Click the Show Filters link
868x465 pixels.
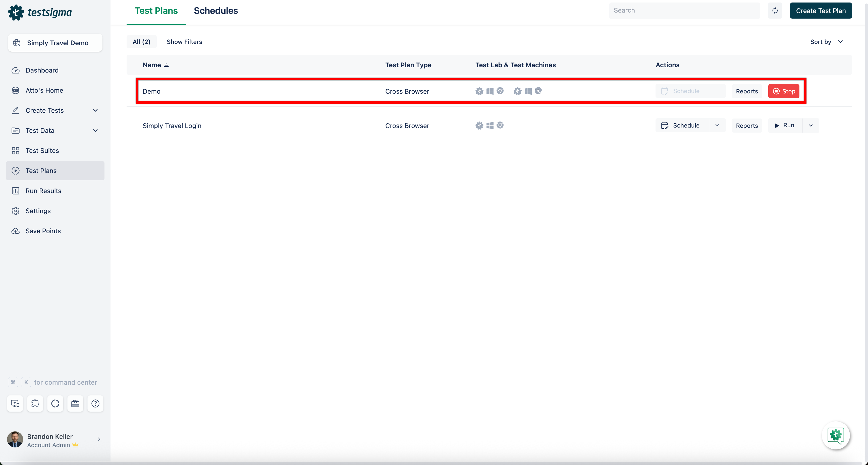coord(184,42)
